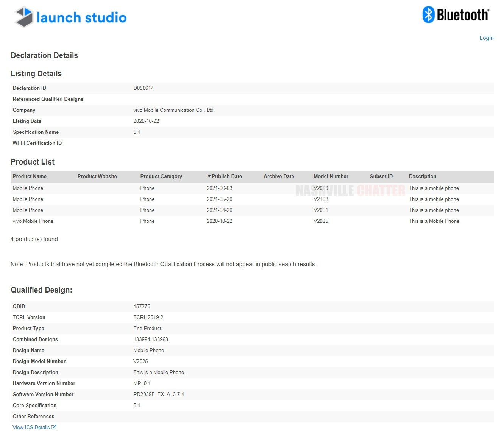Sort by Product Name column header
Viewport: 504px width, 434px height.
[x=30, y=177]
